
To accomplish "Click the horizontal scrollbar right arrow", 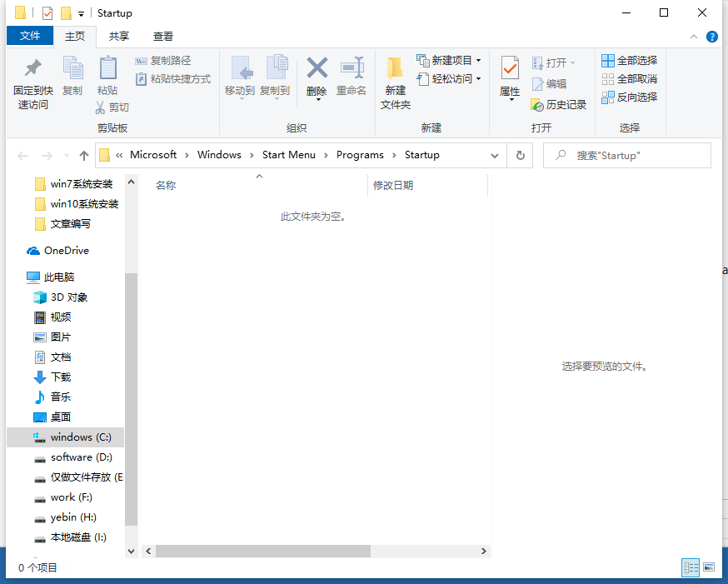I will pos(484,551).
